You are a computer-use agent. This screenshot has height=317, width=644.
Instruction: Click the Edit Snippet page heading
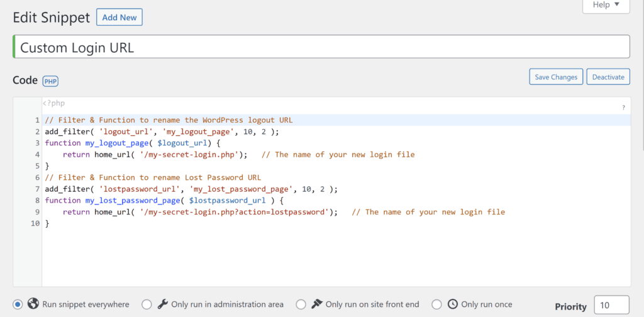[52, 18]
